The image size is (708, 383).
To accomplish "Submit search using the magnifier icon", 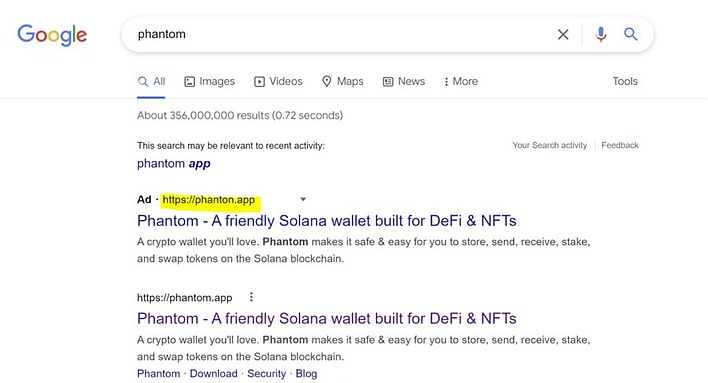I will pyautogui.click(x=630, y=34).
